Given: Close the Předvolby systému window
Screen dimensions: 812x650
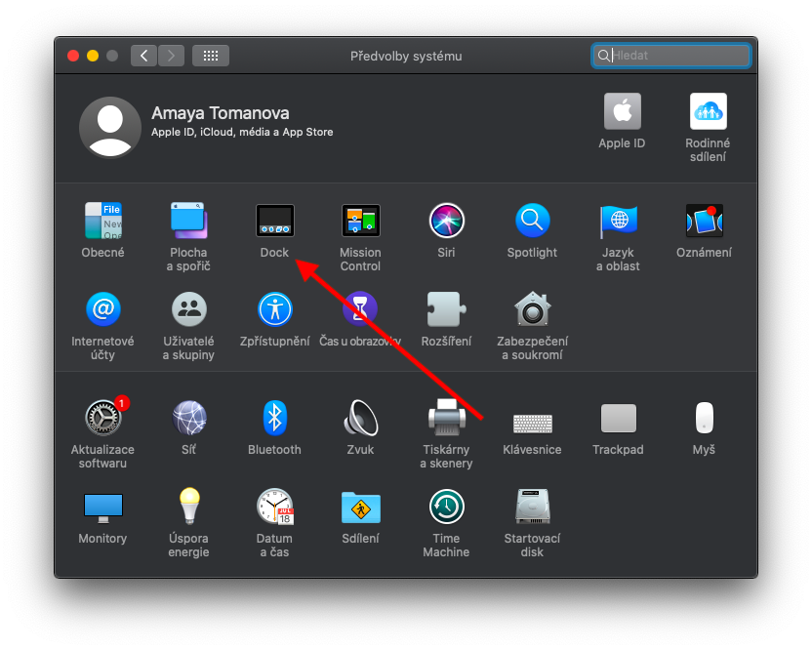Looking at the screenshot, I should (73, 56).
